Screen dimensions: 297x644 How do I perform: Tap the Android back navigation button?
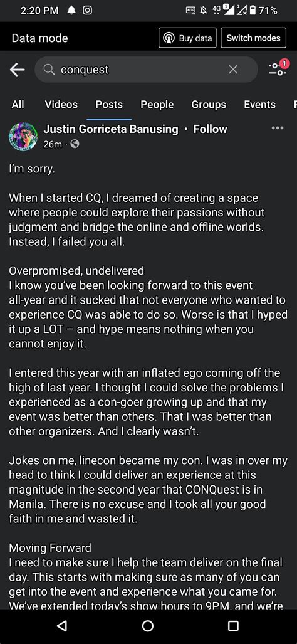pyautogui.click(x=61, y=626)
